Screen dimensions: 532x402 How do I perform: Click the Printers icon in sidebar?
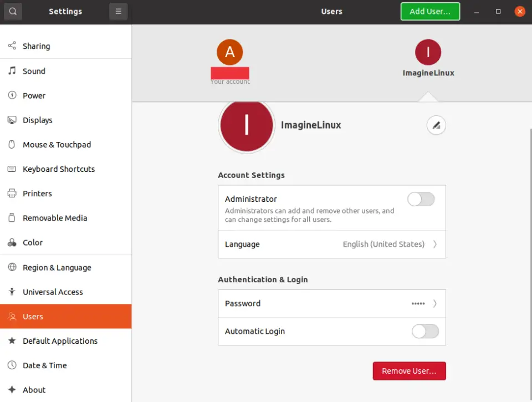click(12, 194)
